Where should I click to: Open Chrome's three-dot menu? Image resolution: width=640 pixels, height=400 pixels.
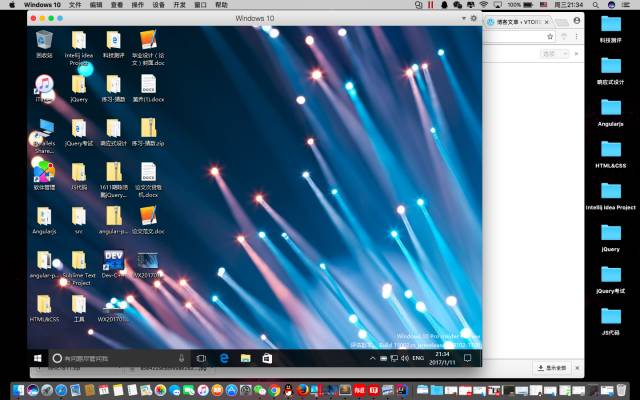point(576,37)
